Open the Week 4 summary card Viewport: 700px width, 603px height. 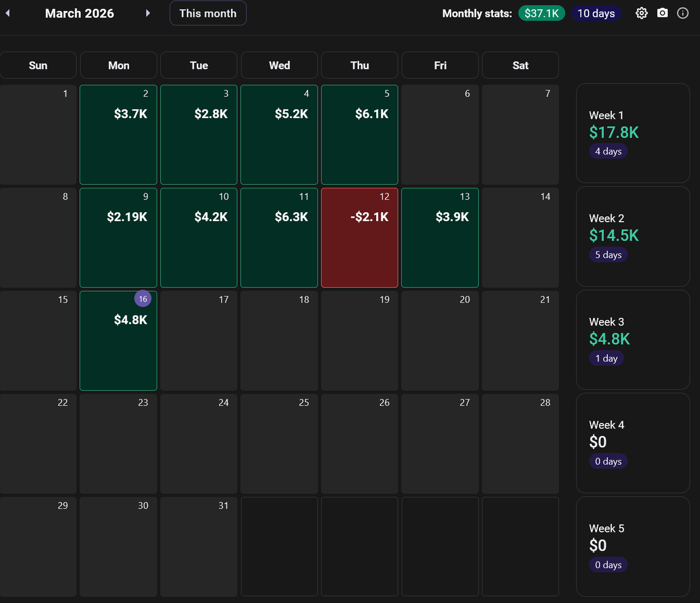(633, 443)
